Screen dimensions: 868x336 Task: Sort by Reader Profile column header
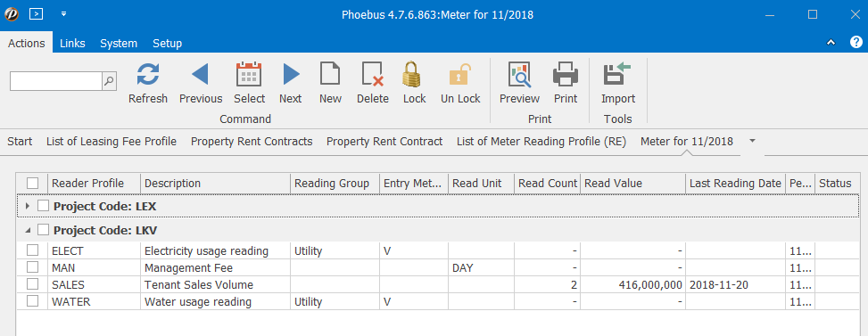click(94, 184)
